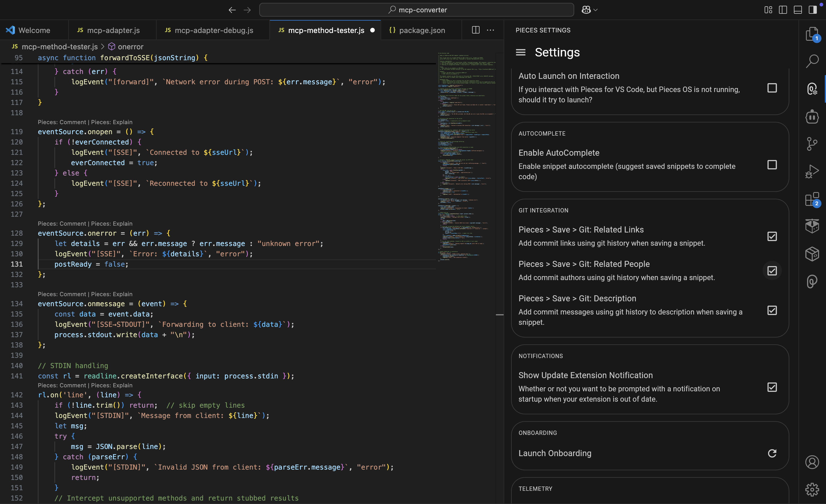The image size is (826, 504).
Task: Select the mcp-method-tester.js tab
Action: pyautogui.click(x=326, y=30)
